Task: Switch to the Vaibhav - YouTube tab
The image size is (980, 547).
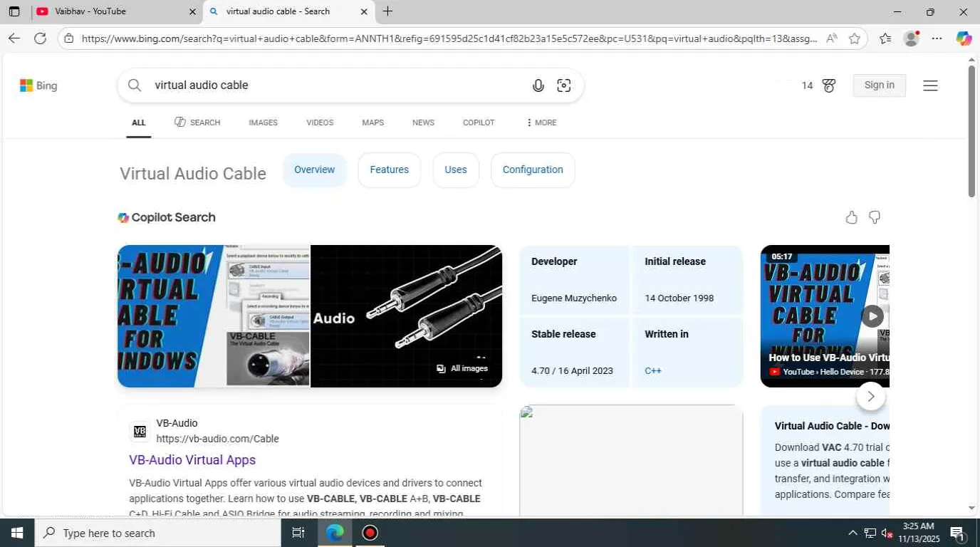Action: click(117, 11)
